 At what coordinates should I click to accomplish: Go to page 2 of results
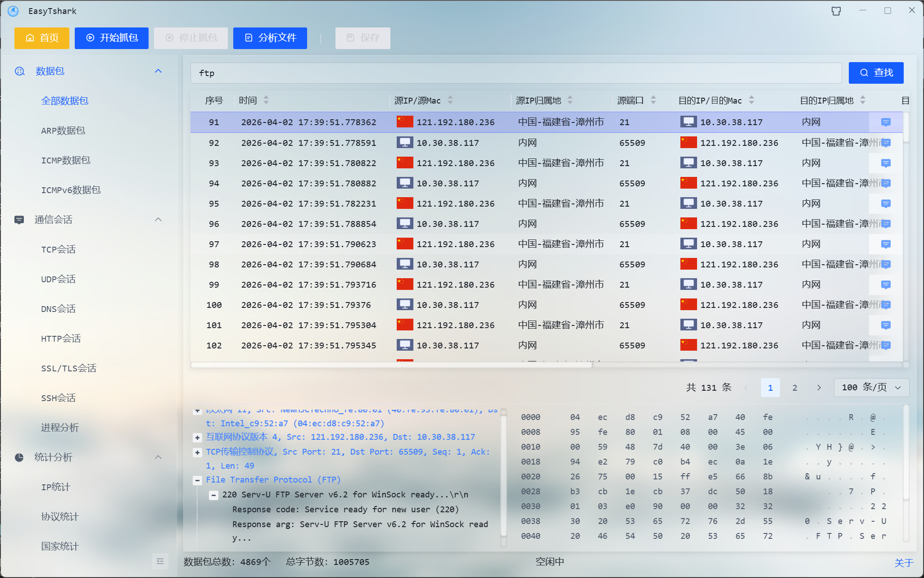(795, 388)
